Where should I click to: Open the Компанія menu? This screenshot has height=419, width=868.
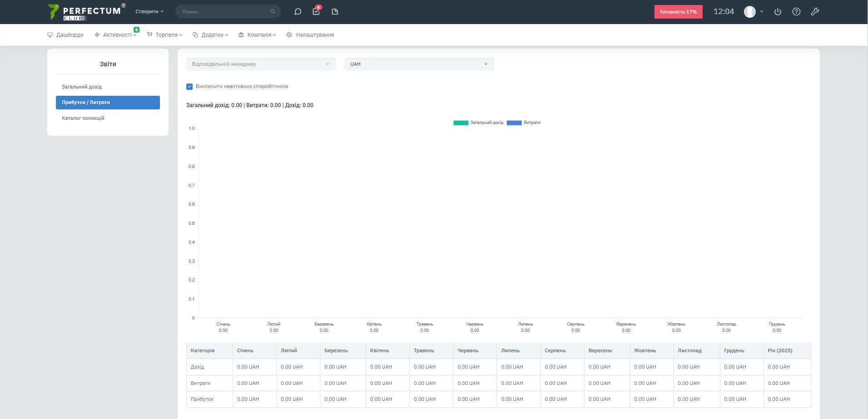tap(259, 35)
